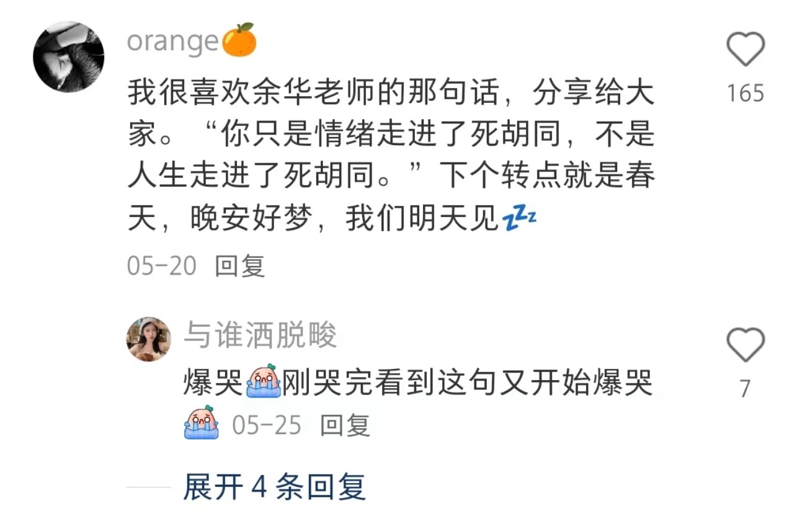The width and height of the screenshot is (800, 532).
Task: Click the 05-20 timestamp
Action: point(162,266)
